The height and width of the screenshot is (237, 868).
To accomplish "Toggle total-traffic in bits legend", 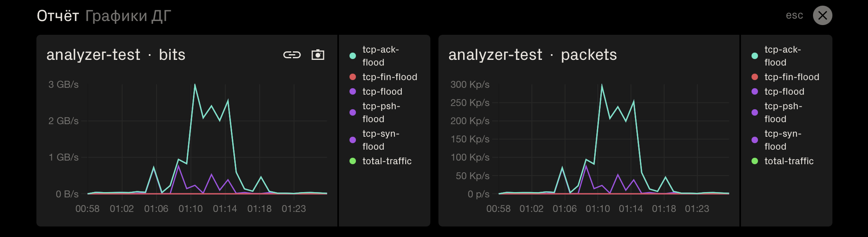I will [x=386, y=161].
